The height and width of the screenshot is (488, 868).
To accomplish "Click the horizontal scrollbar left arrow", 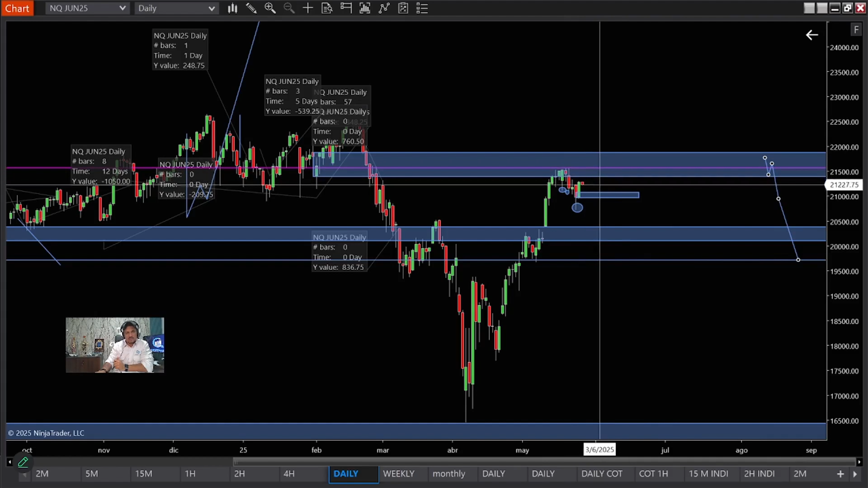I will [x=9, y=462].
